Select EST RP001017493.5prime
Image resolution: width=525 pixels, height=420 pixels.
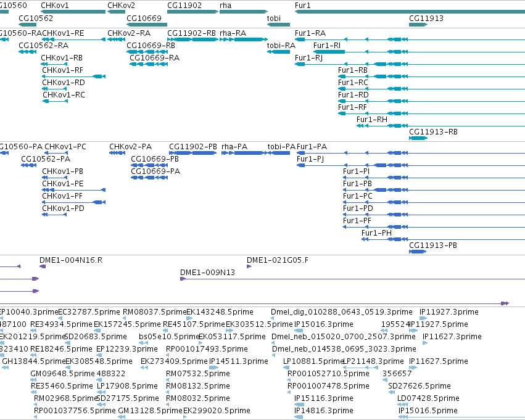[207, 349]
